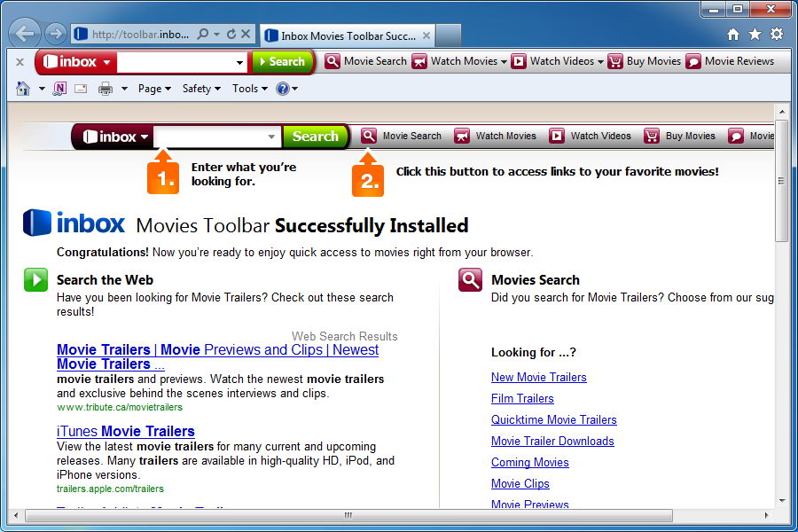
Task: Click the address bar URL field
Action: pos(140,34)
